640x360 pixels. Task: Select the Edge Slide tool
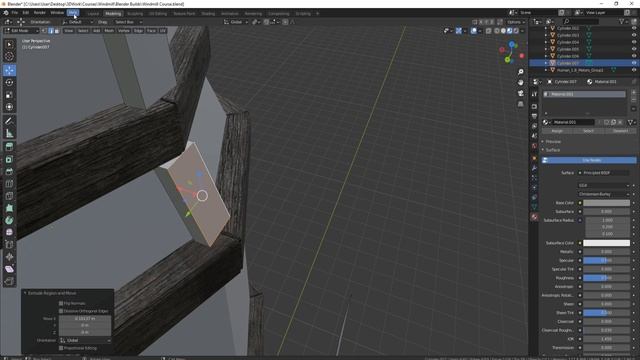point(9,244)
